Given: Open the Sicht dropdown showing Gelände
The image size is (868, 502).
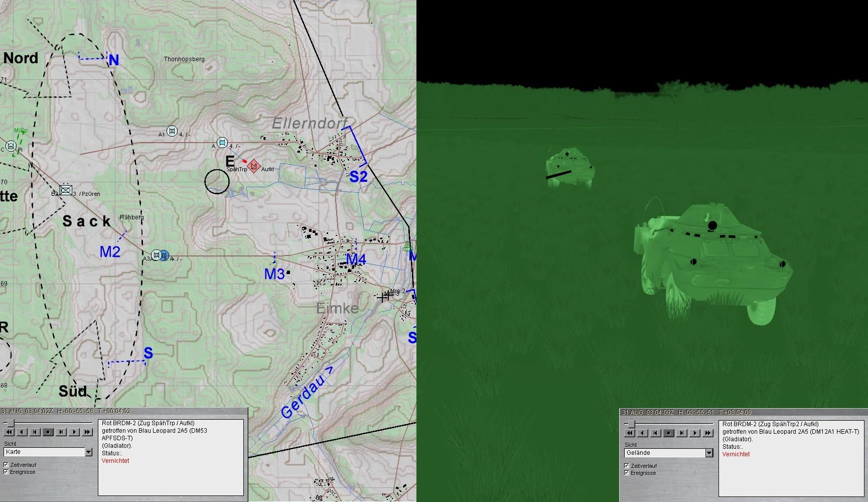Looking at the screenshot, I should (709, 453).
